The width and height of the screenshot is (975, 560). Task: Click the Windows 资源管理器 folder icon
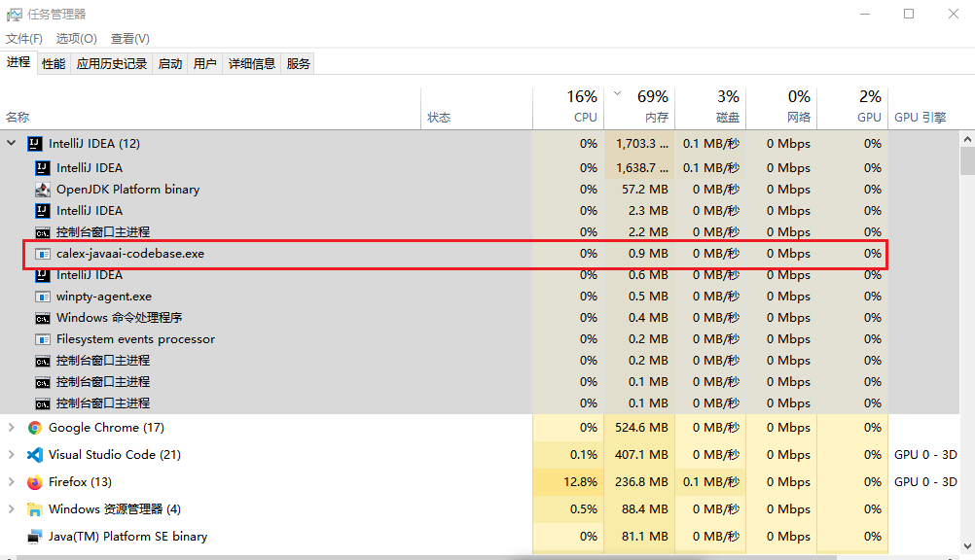(35, 509)
